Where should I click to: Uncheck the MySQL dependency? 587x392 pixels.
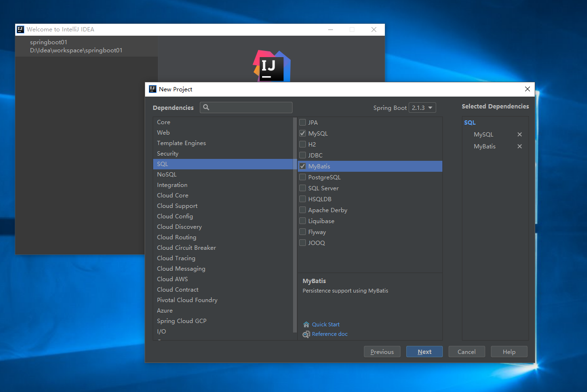[x=303, y=133]
